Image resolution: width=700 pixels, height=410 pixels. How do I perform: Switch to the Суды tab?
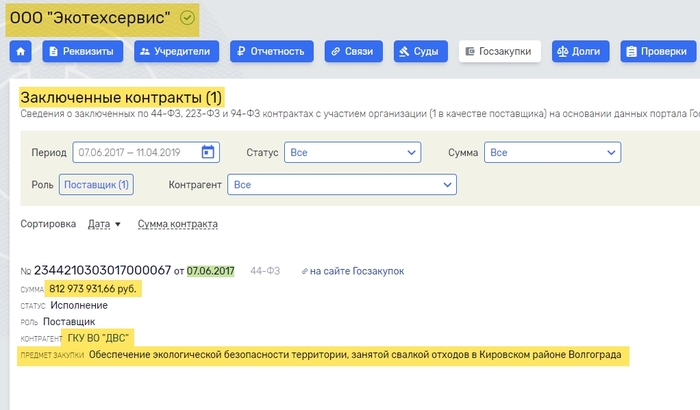click(x=421, y=51)
